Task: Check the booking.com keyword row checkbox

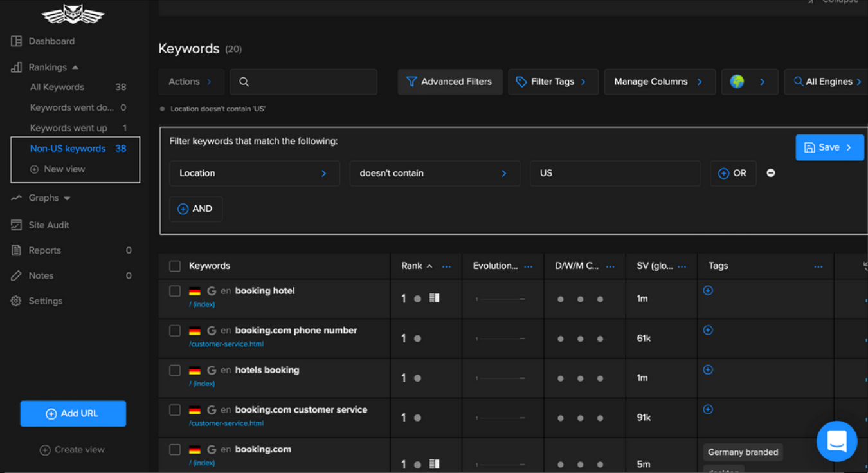Action: coord(175,450)
